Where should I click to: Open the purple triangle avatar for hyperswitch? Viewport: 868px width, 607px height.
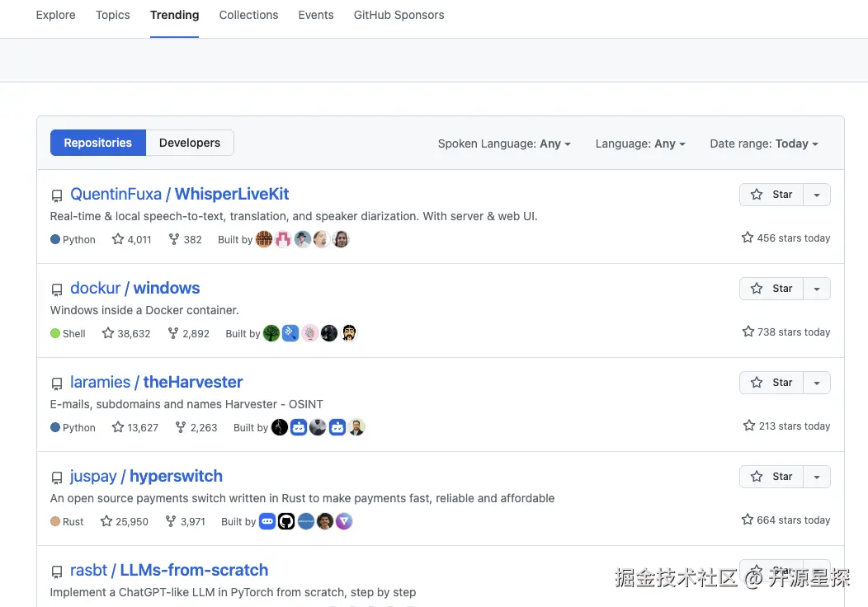coord(344,521)
